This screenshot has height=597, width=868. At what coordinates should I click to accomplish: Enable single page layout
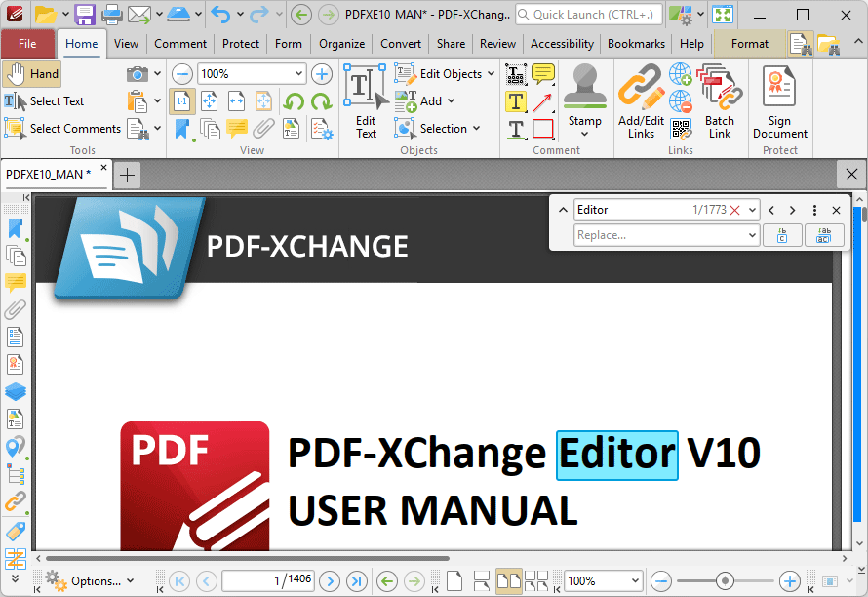pyautogui.click(x=454, y=581)
